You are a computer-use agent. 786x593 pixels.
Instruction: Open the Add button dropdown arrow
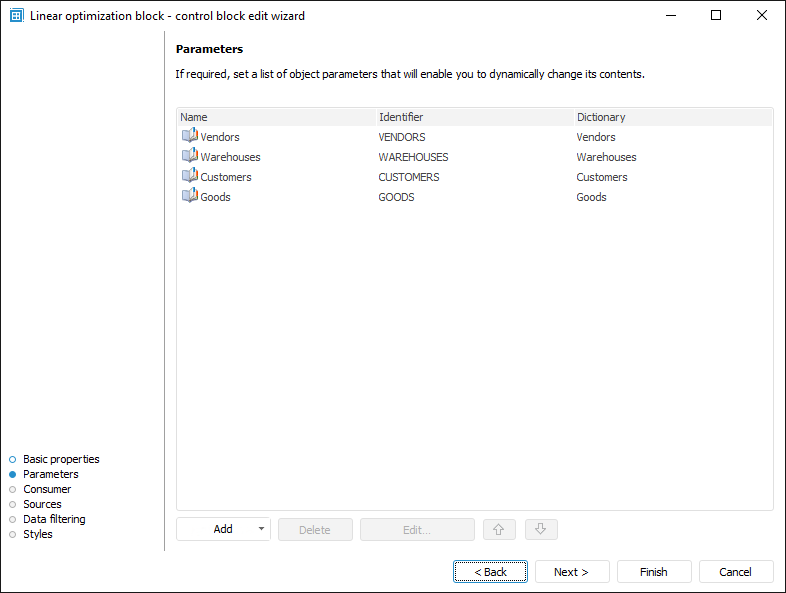260,529
